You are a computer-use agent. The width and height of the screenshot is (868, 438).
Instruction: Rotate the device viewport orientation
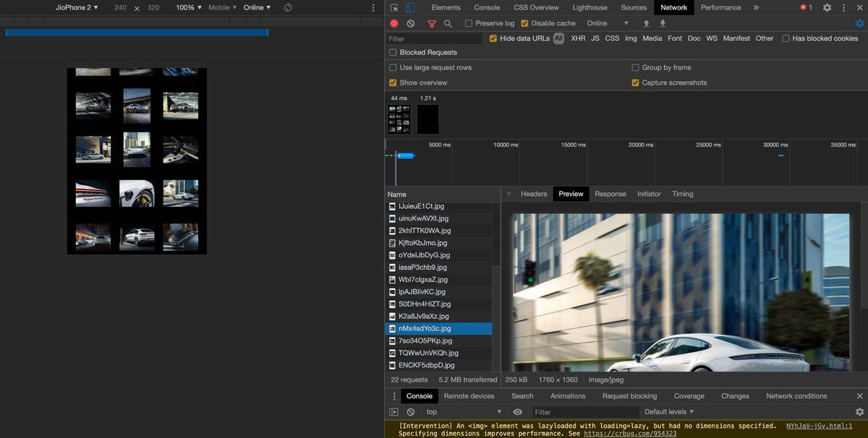(288, 8)
